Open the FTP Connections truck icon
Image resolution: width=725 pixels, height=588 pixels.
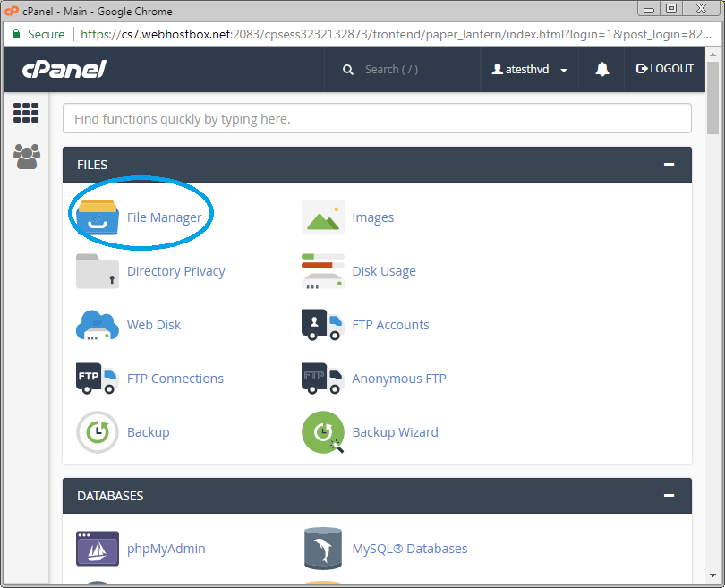pos(97,379)
